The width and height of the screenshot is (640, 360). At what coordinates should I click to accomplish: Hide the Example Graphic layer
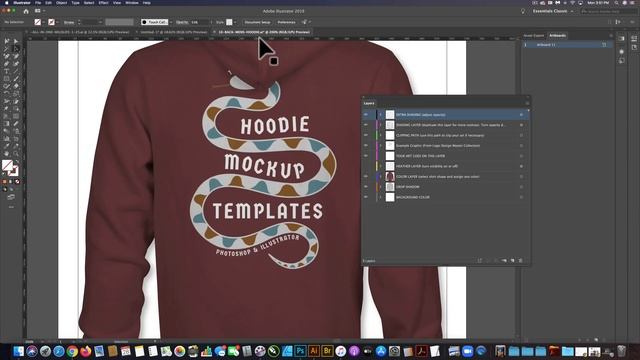click(x=366, y=146)
